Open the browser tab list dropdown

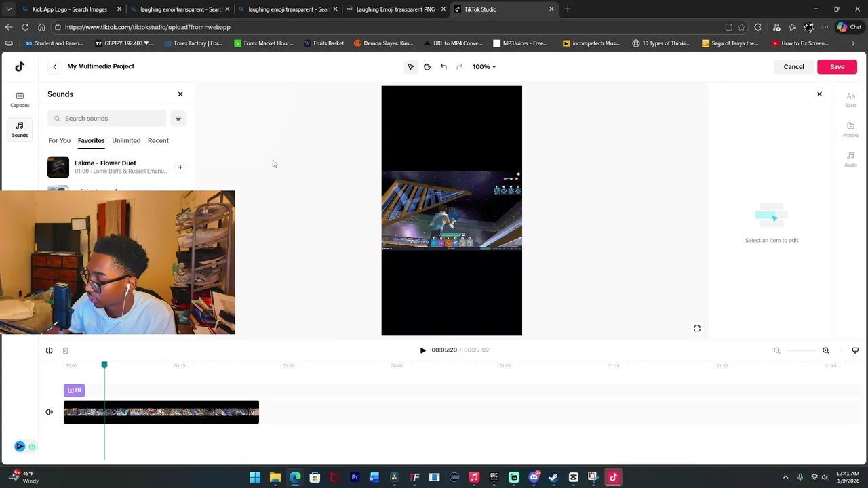pyautogui.click(x=9, y=9)
